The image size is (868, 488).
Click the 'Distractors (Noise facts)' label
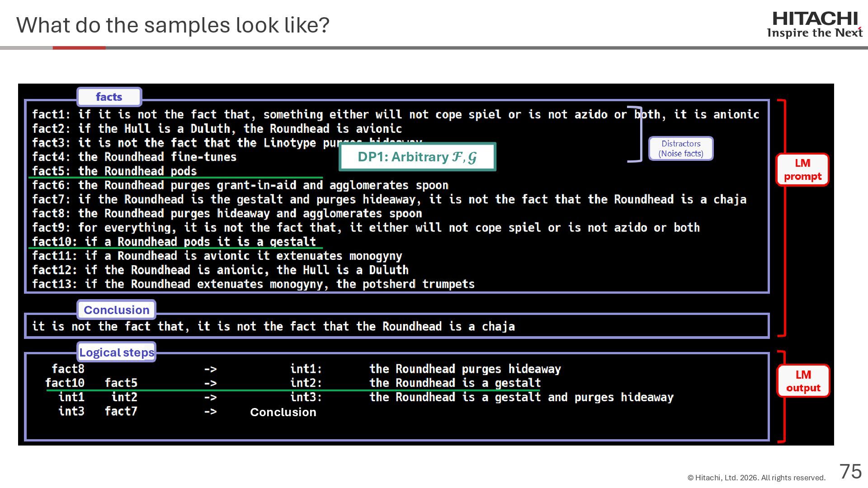[680, 149]
